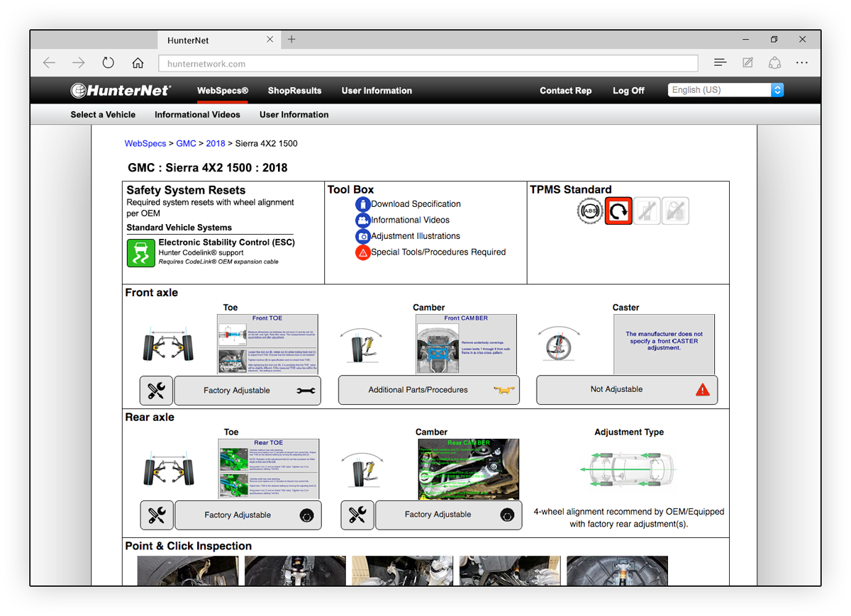Click the browser address bar

tap(428, 64)
